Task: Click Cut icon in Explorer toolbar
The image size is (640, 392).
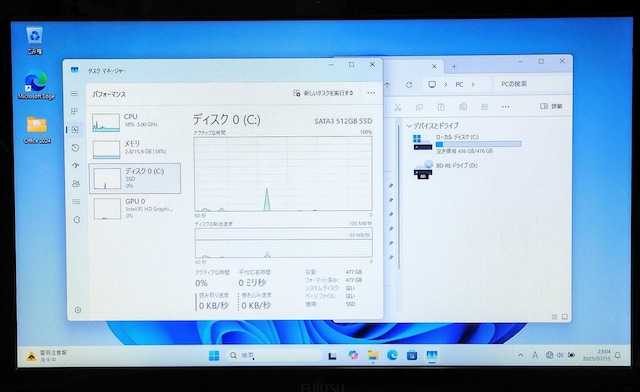Action: pyautogui.click(x=398, y=107)
